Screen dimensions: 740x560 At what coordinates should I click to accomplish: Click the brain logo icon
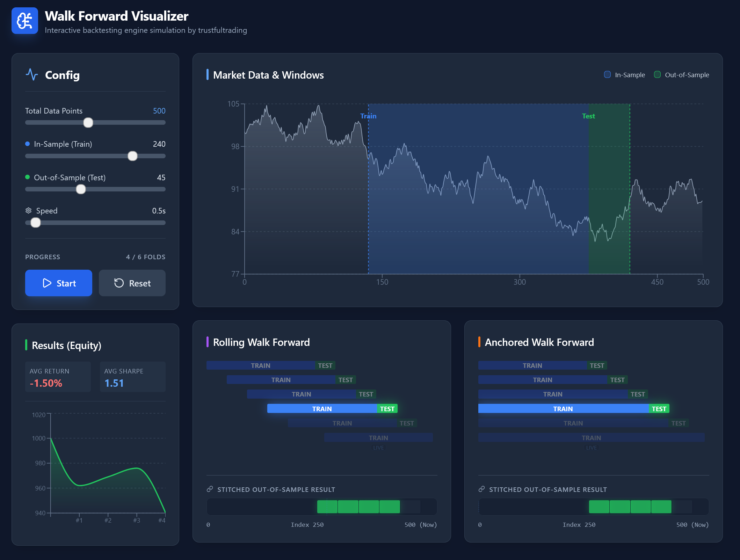pyautogui.click(x=25, y=21)
